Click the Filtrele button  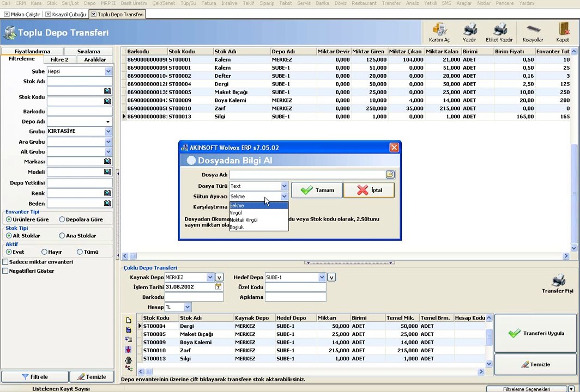(x=35, y=377)
